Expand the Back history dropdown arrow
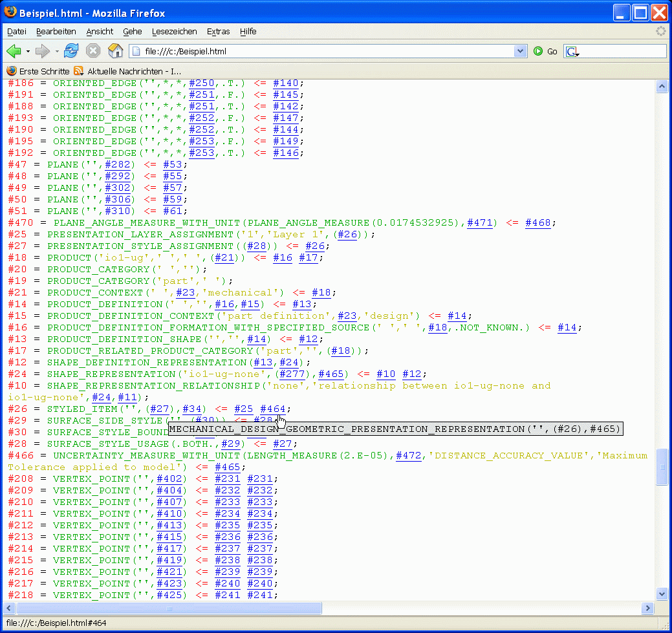 [x=28, y=51]
